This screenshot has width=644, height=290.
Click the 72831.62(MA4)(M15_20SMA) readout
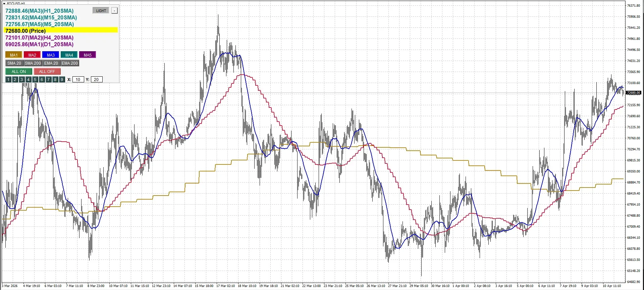41,17
